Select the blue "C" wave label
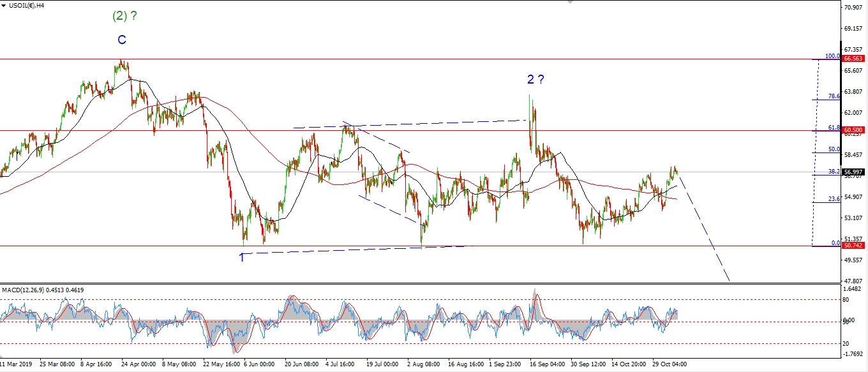868x372 pixels. click(x=121, y=40)
